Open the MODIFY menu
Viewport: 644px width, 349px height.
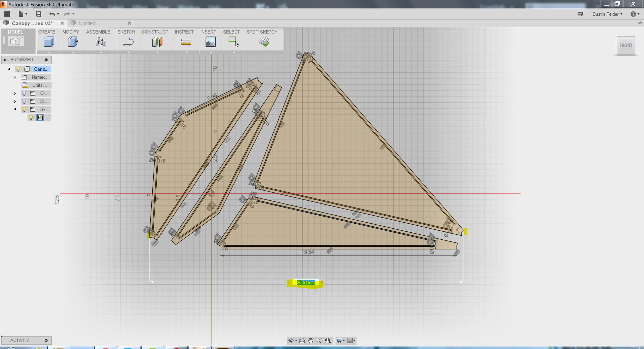[71, 32]
